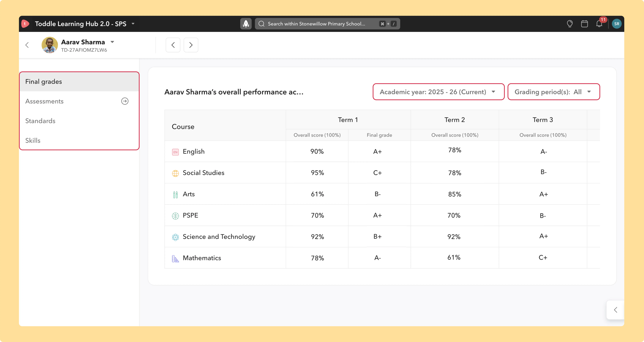
Task: Go to next student with right chevron button
Action: [191, 45]
